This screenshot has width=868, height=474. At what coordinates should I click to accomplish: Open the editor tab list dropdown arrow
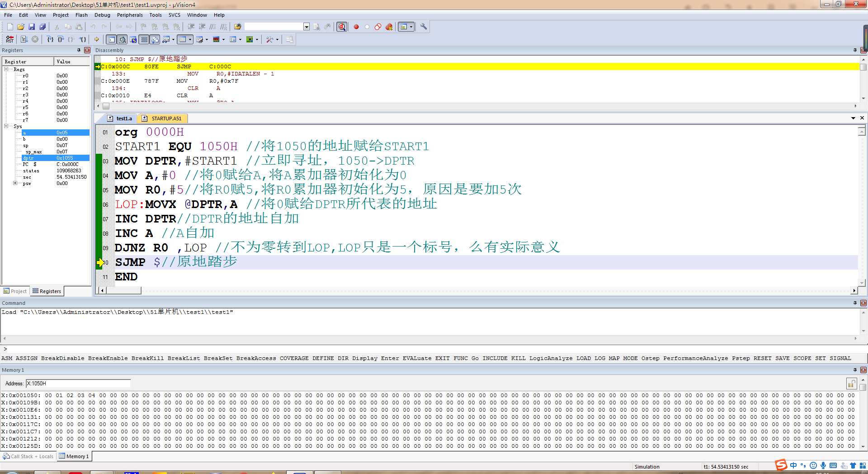click(x=853, y=118)
